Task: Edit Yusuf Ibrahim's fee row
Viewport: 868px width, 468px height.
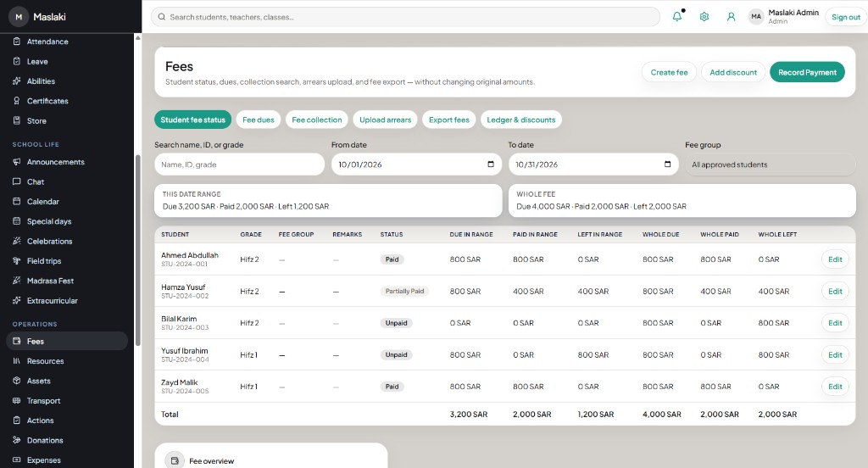Action: click(835, 355)
